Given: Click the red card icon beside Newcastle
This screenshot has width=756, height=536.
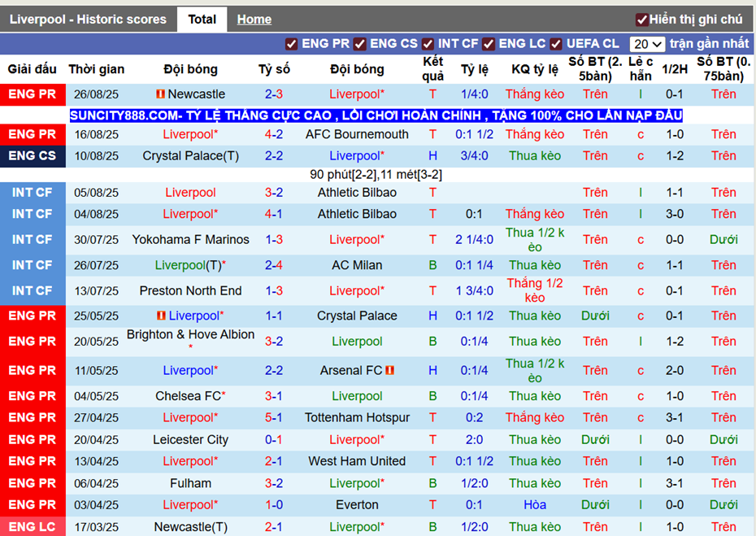Looking at the screenshot, I should pyautogui.click(x=161, y=94).
